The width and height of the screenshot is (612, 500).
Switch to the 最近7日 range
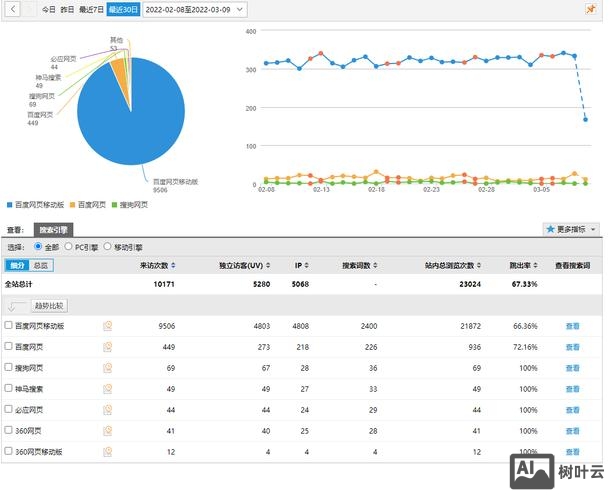coord(92,9)
